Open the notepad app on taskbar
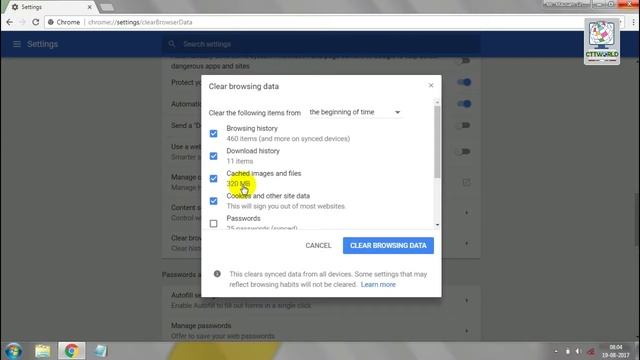The image size is (640, 360). click(x=100, y=351)
